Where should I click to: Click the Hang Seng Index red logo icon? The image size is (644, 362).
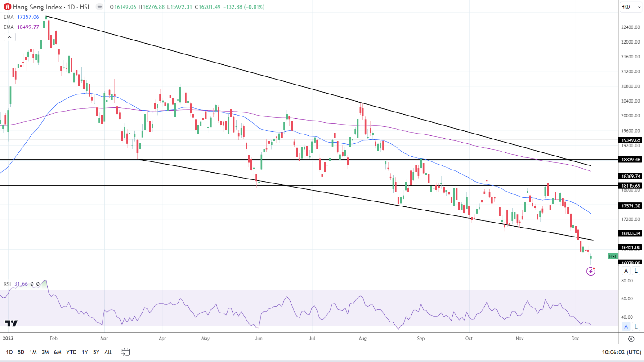pos(7,7)
